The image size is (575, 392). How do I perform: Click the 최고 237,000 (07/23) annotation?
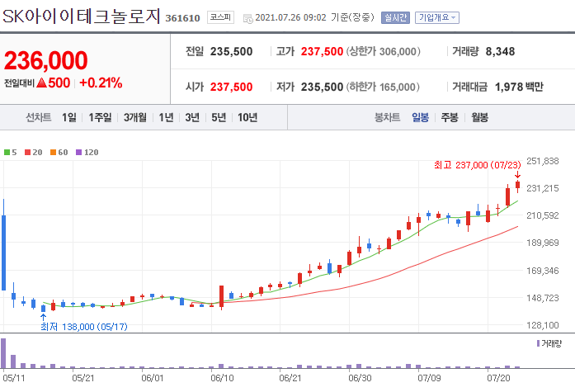[478, 165]
